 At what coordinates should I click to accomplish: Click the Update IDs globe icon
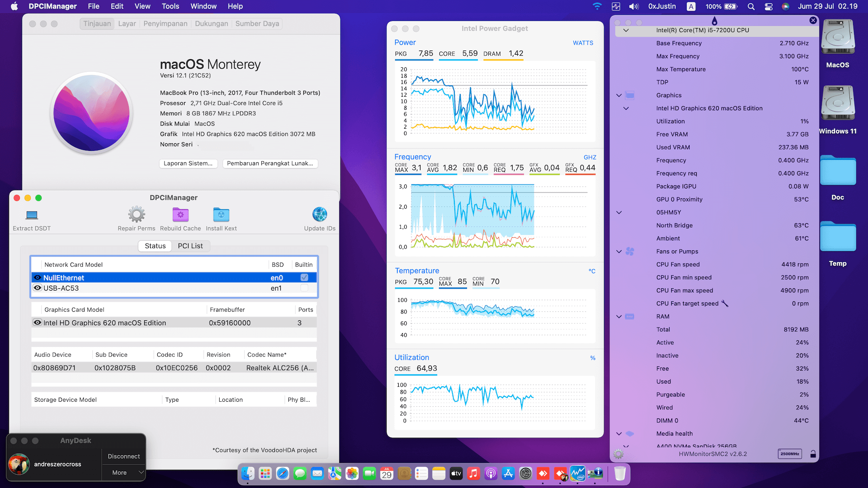point(320,214)
